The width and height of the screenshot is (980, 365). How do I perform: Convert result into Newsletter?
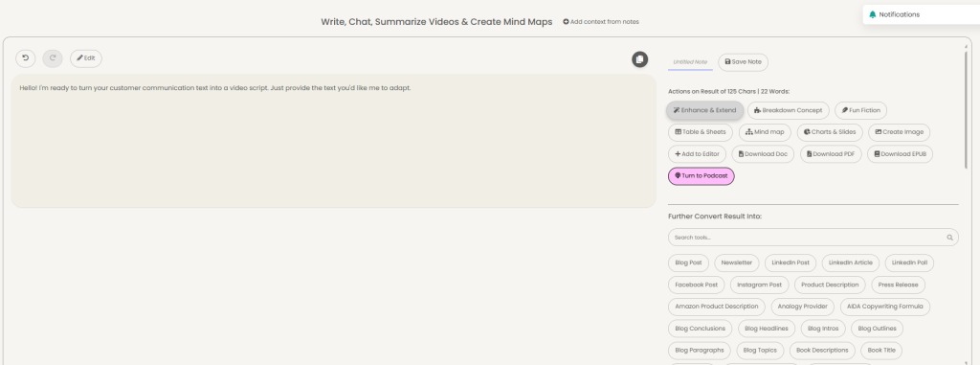(x=736, y=262)
